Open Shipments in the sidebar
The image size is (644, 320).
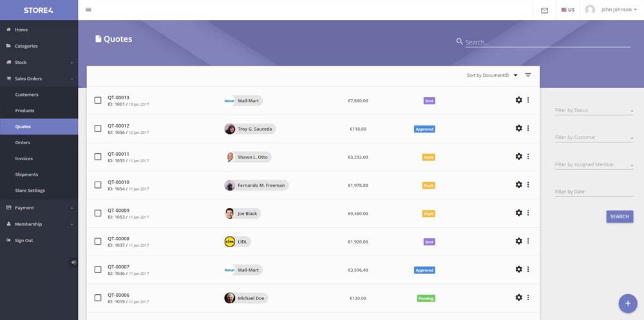[39, 174]
